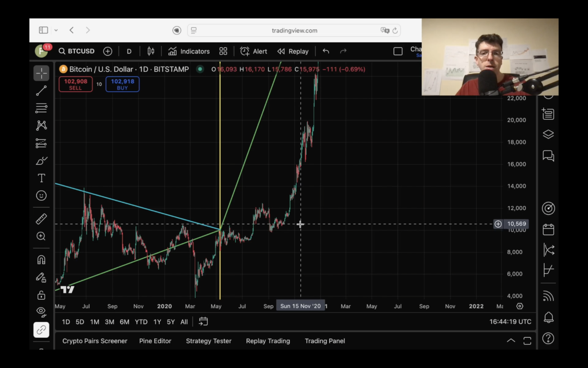Open the Pine Editor tab
The image size is (588, 368).
(155, 341)
